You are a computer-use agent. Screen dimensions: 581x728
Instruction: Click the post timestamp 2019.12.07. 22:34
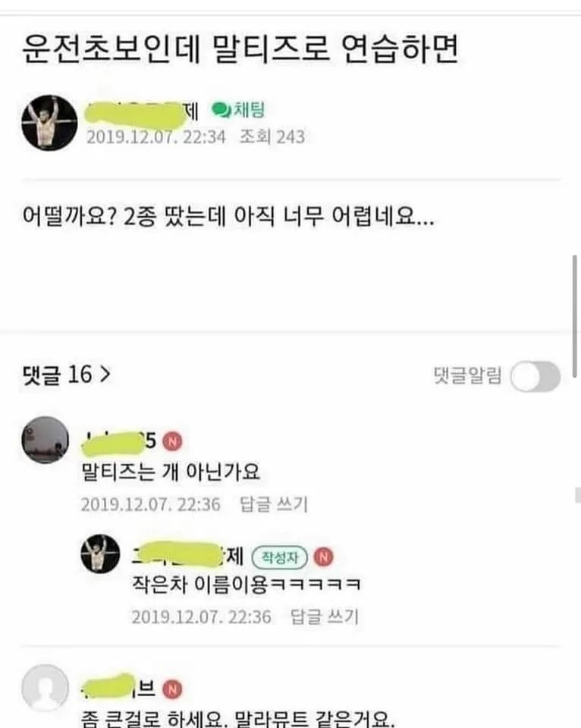pyautogui.click(x=155, y=137)
